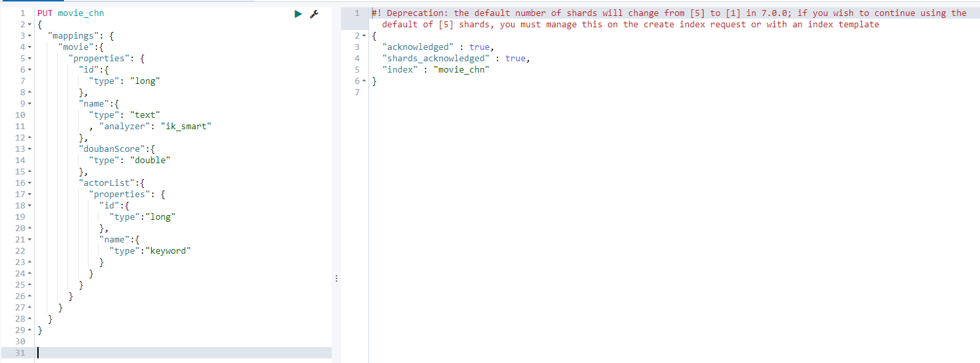Open the wrench request options menu
980x363 pixels.
(314, 13)
